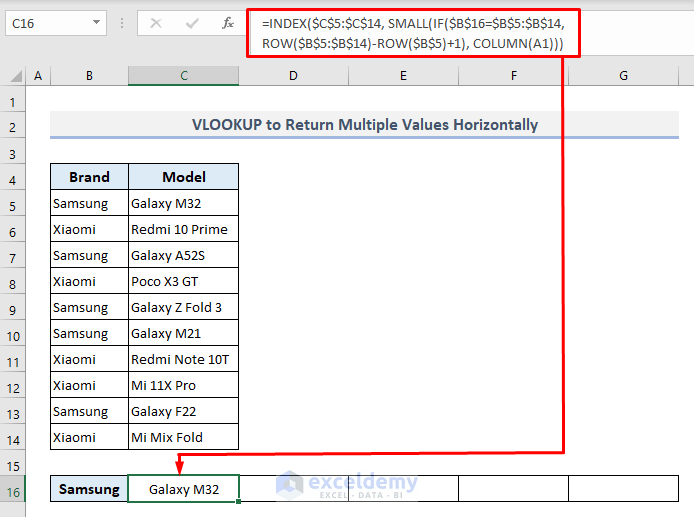Select the Xiaomi cell in row 14
This screenshot has height=517, width=694.
(89, 437)
